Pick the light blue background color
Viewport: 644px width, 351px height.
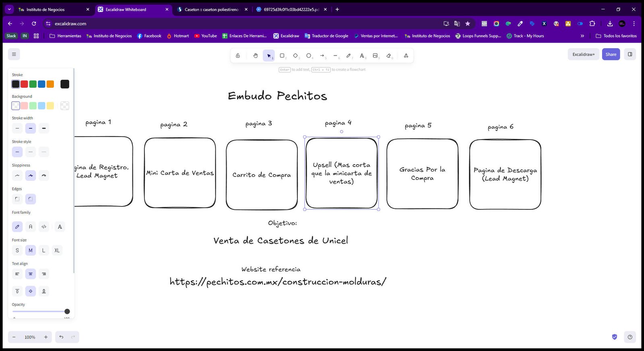[41, 106]
